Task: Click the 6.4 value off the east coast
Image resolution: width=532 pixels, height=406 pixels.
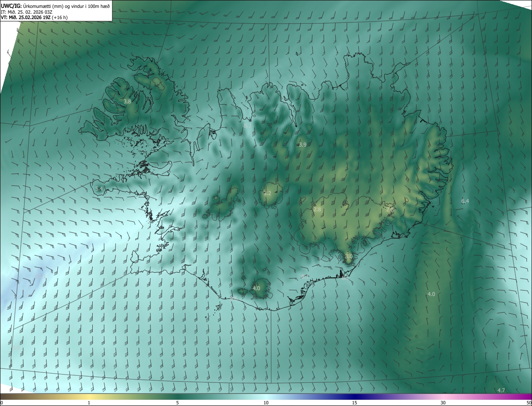Action: click(465, 201)
